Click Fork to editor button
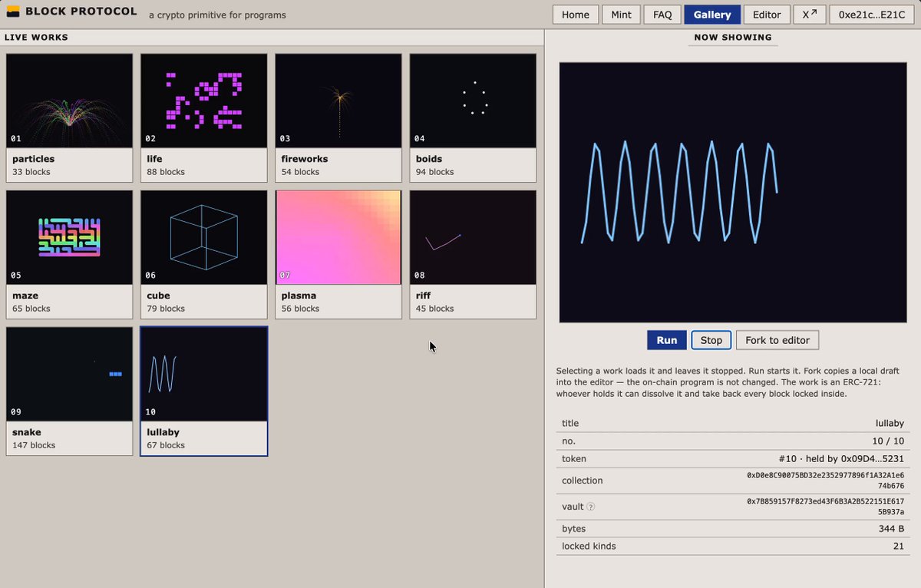 [x=777, y=340]
